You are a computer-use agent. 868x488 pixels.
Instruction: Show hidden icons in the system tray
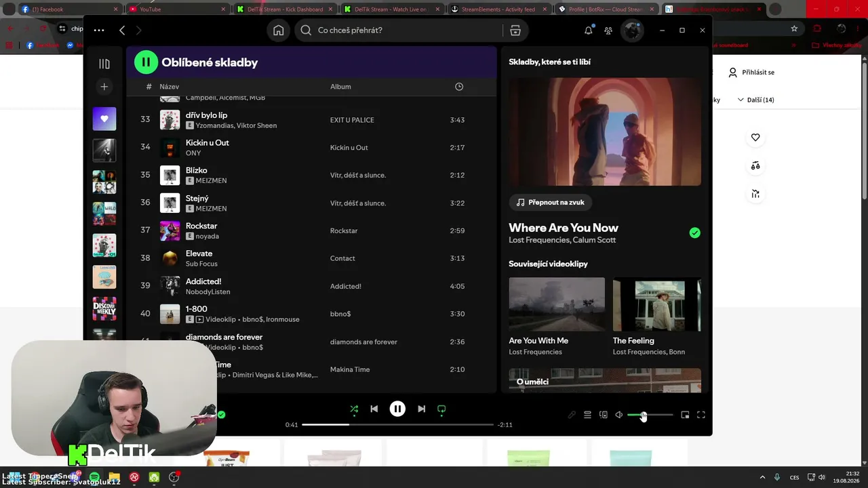762,477
